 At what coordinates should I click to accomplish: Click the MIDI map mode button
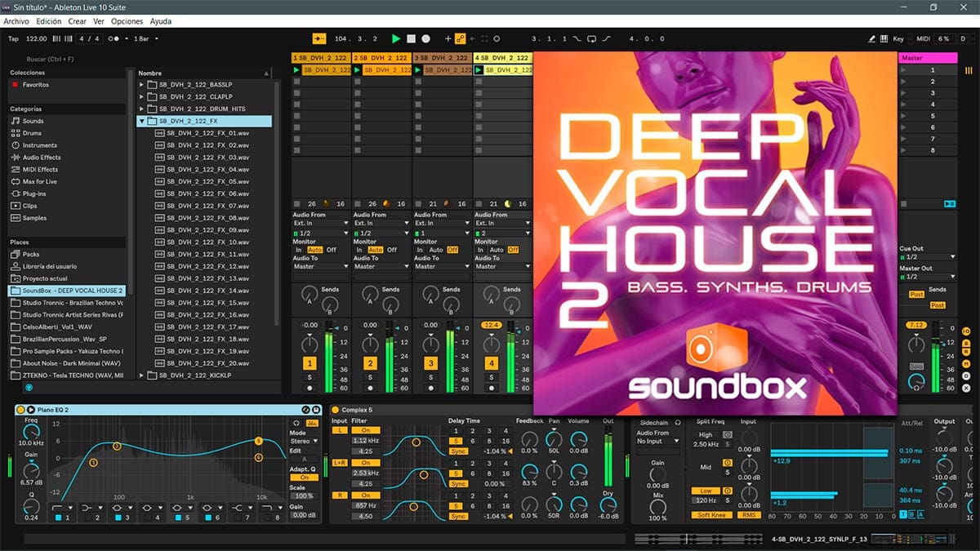924,38
